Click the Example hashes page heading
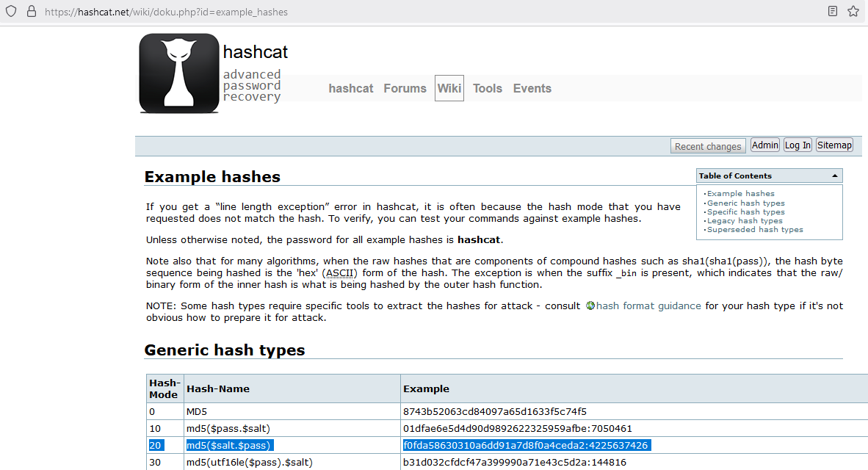Screen dimensions: 868x470 click(212, 176)
